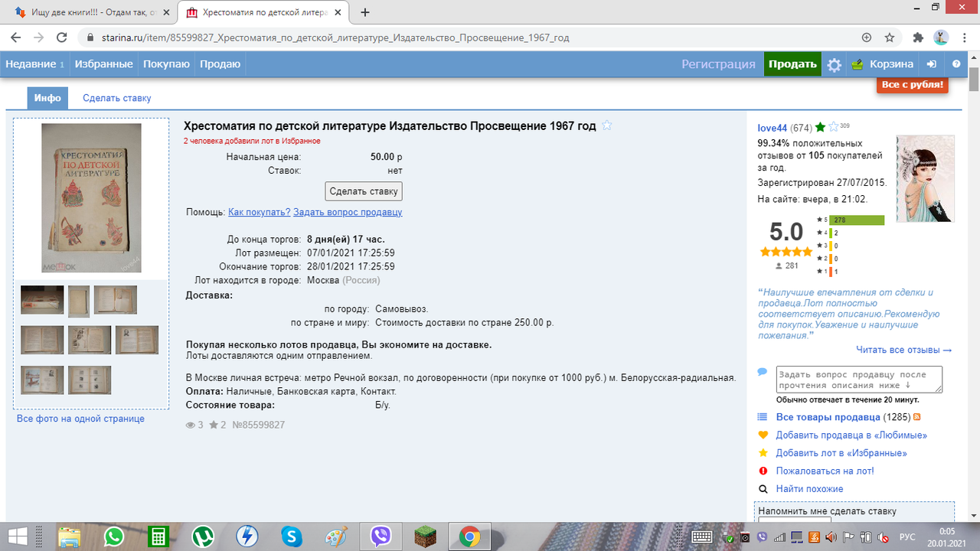Open the Как покупать? link
Image resolution: width=980 pixels, height=551 pixels.
pos(259,211)
